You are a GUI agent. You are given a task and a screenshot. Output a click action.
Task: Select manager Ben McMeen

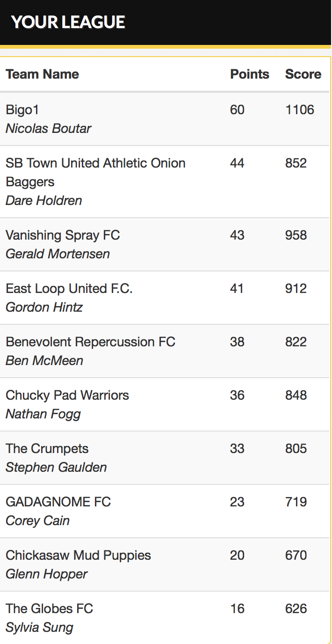tap(44, 360)
